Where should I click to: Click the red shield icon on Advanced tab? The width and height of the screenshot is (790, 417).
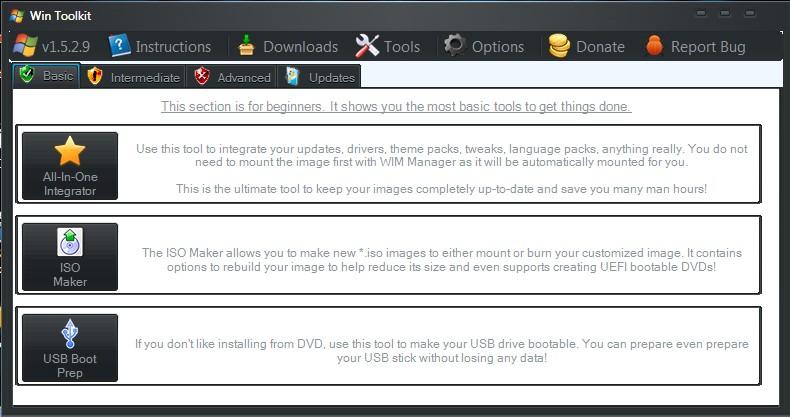click(202, 76)
